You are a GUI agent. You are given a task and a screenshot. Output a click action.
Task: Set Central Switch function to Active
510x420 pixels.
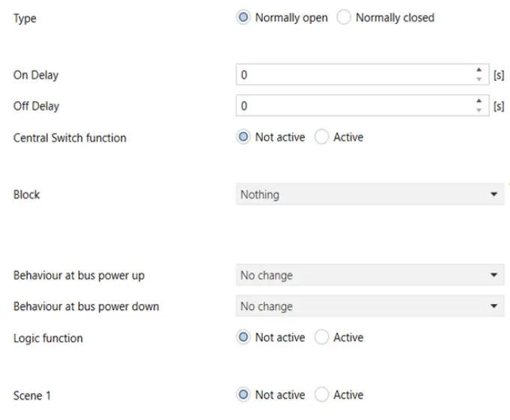322,138
